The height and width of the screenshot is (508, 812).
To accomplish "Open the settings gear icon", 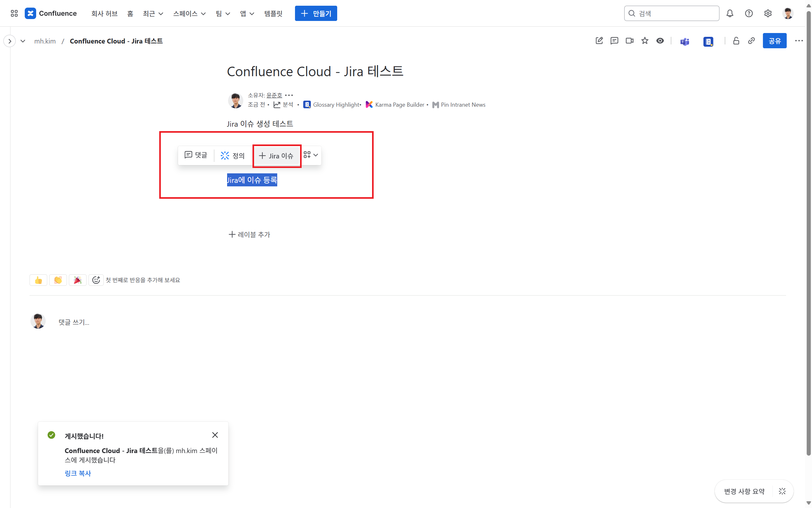I will click(768, 13).
